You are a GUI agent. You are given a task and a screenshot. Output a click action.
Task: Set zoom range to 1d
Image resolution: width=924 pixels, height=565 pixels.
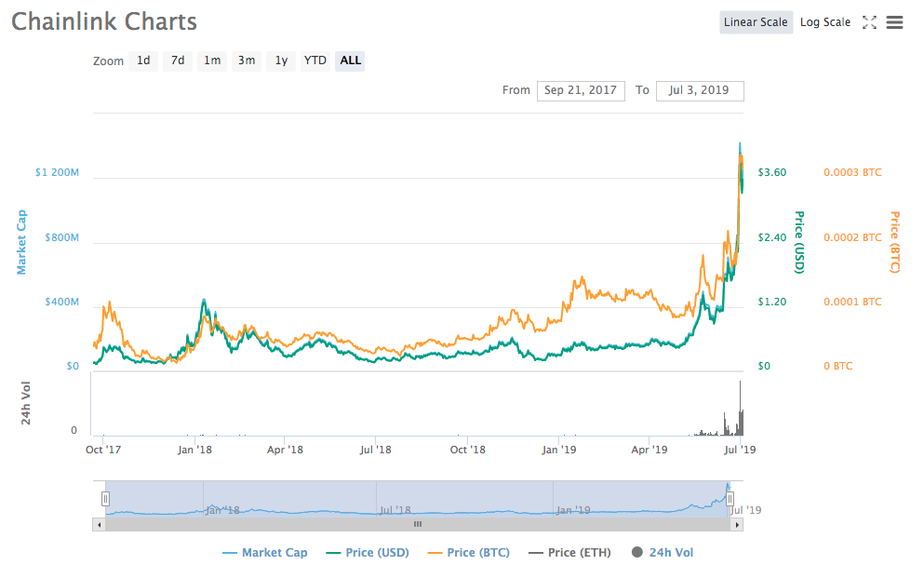[x=143, y=61]
